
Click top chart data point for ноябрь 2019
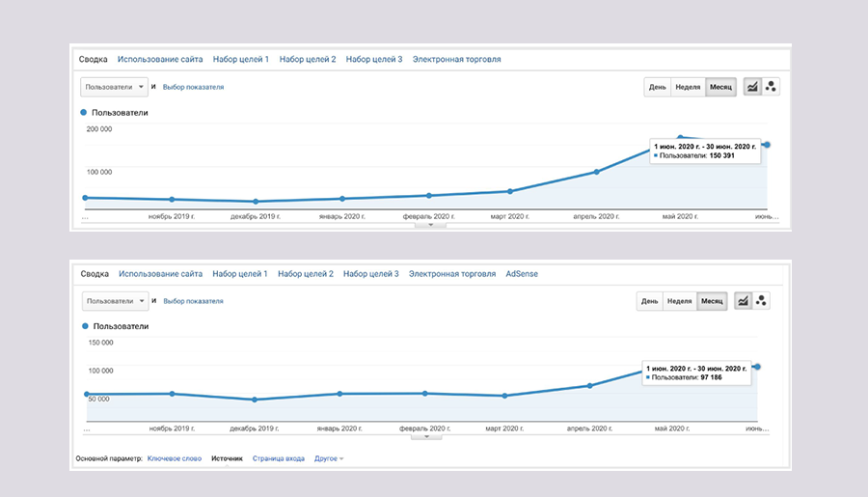(172, 200)
